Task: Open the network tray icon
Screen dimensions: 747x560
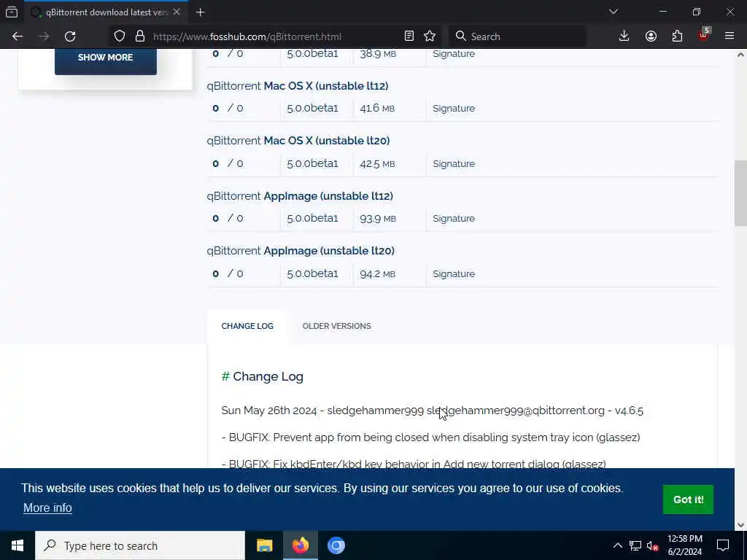Action: [635, 545]
